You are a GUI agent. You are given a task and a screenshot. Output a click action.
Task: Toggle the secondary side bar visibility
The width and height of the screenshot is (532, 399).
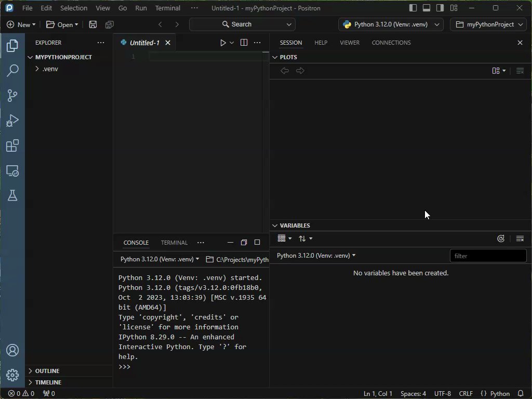point(440,8)
